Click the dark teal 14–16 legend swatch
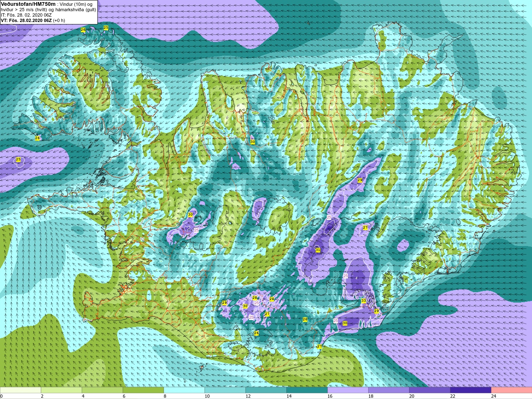 (307, 390)
